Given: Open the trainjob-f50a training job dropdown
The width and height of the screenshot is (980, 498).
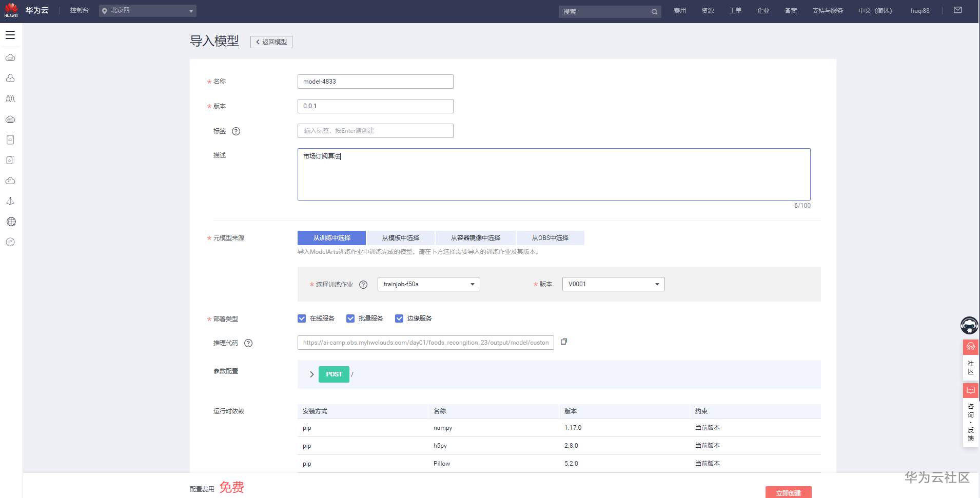Looking at the screenshot, I should click(429, 284).
